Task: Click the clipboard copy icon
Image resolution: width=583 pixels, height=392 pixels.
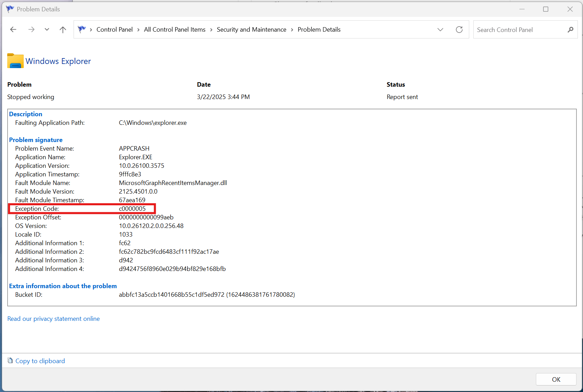Action: pyautogui.click(x=10, y=361)
